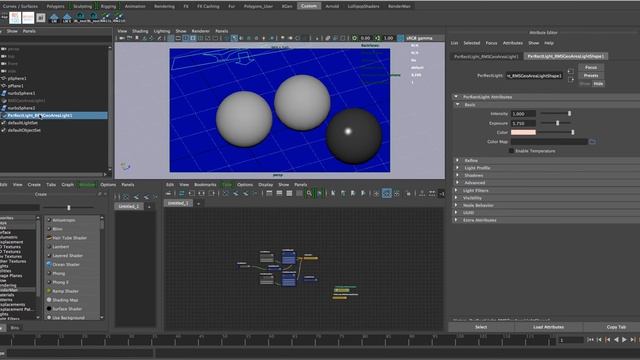640x360 pixels.
Task: Click the Color Map text field
Action: (549, 142)
